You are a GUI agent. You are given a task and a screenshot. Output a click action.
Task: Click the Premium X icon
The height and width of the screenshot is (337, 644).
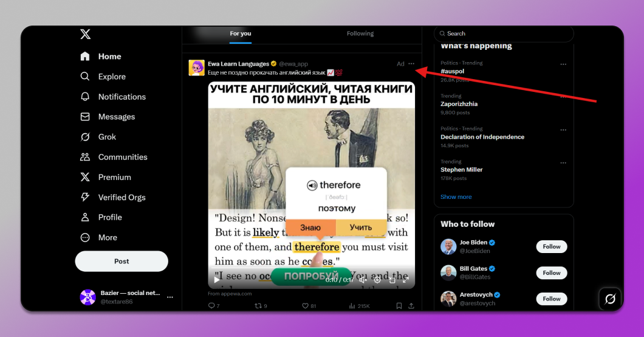coord(85,177)
